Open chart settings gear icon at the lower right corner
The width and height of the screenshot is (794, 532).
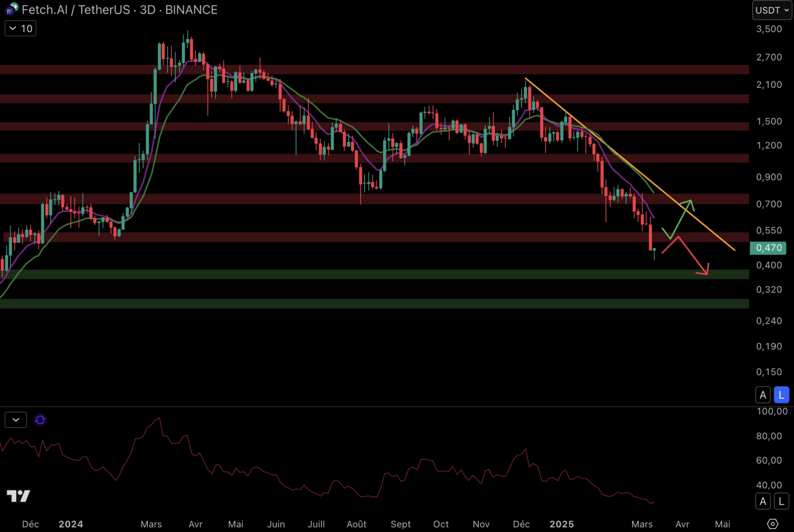(773, 524)
